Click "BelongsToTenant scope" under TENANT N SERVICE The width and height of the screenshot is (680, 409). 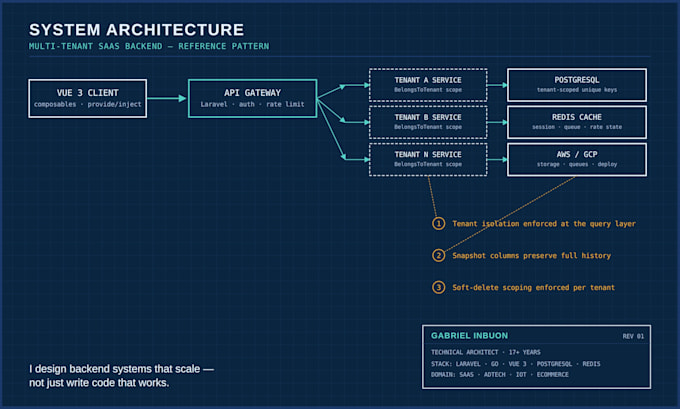(428, 164)
